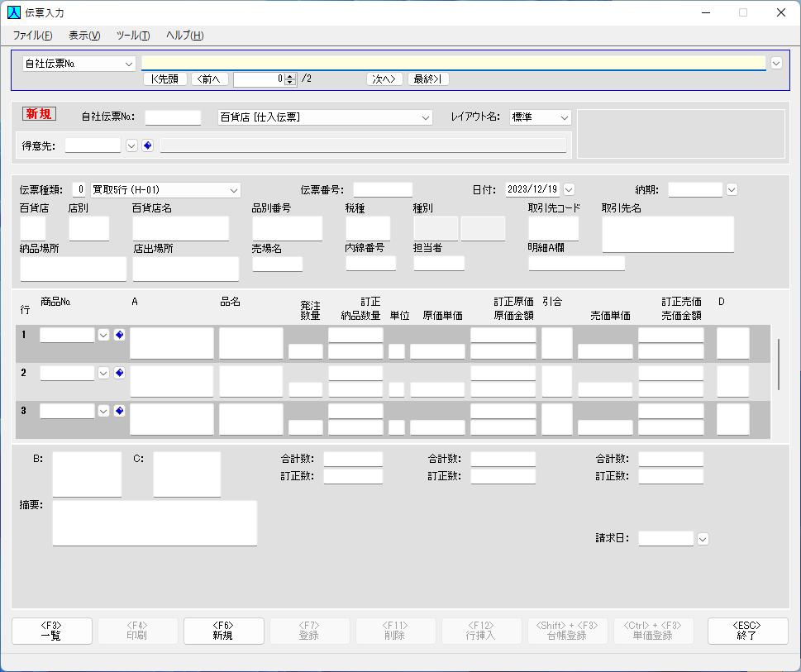This screenshot has width=801, height=672.
Task: Click the yellow search text field
Action: point(453,63)
